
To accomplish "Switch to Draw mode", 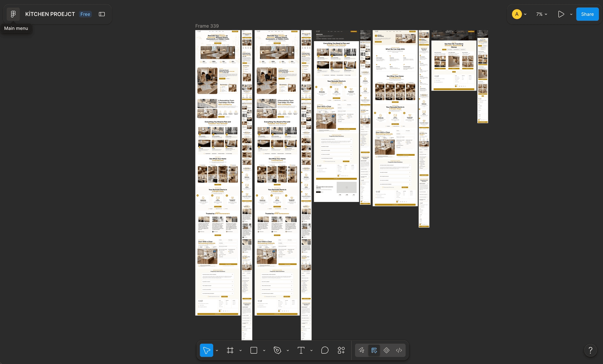I will click(x=362, y=350).
